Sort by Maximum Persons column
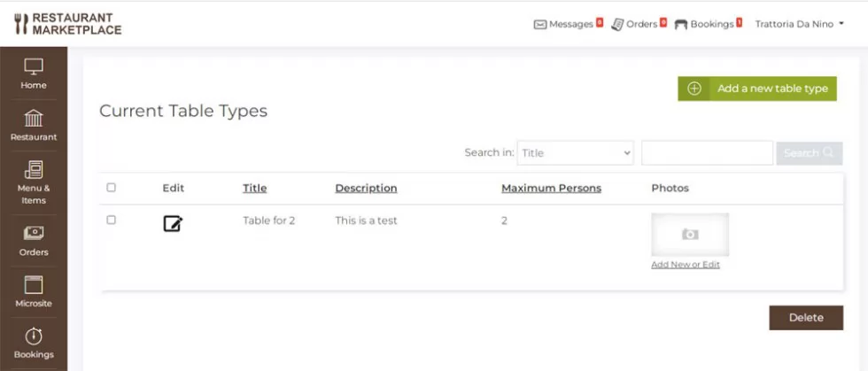 click(551, 189)
